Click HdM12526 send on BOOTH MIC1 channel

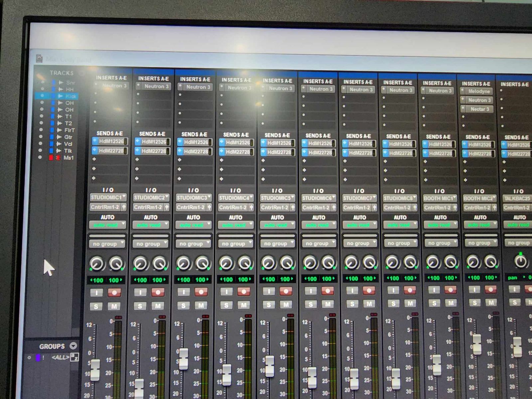[x=440, y=145]
